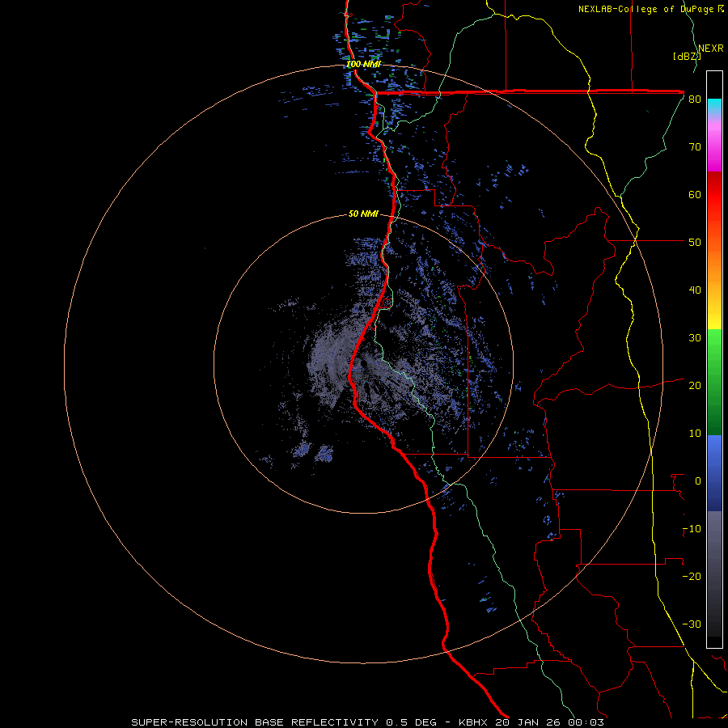Click the 80 value on dBZ scale
This screenshot has height=728, width=728.
click(695, 99)
